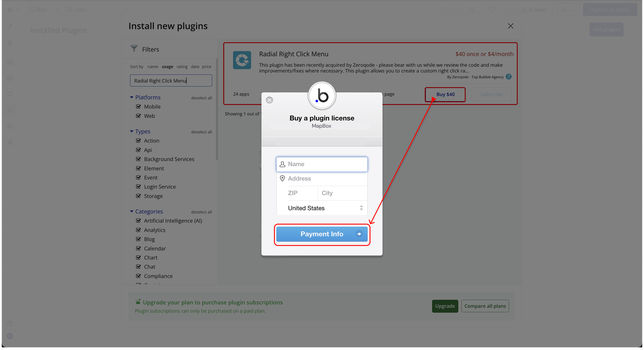
Task: Collapse the Platforms filter section
Action: pyautogui.click(x=132, y=97)
